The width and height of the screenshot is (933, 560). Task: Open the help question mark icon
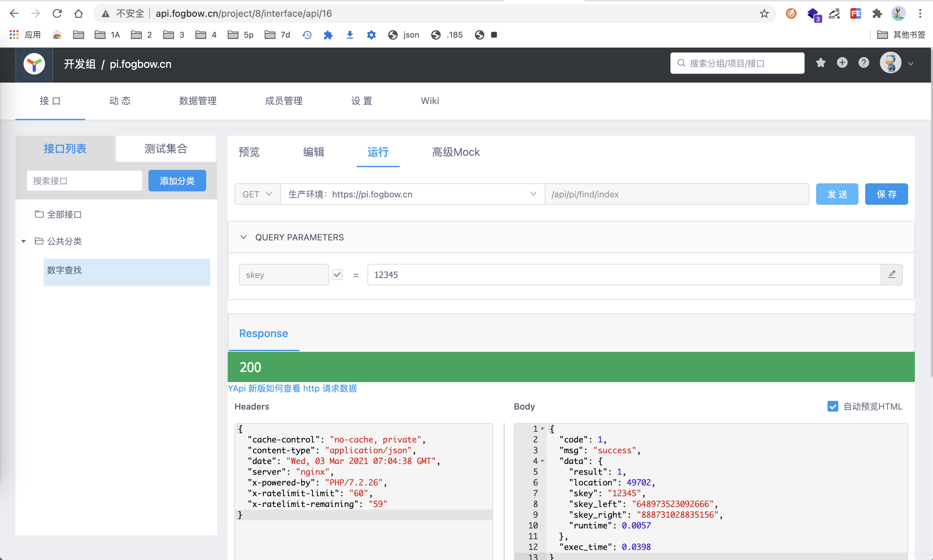point(863,63)
